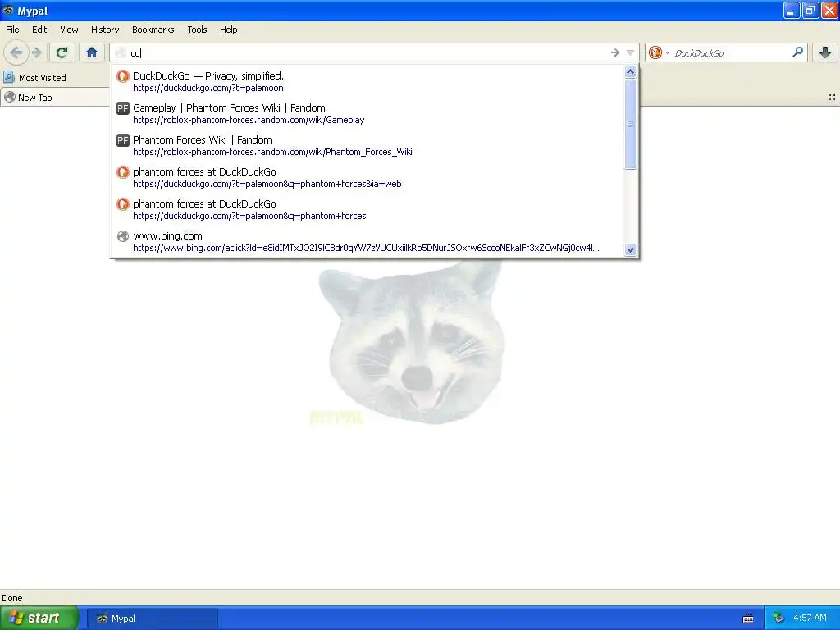Open the Help menu
The image size is (840, 630).
pyautogui.click(x=228, y=30)
